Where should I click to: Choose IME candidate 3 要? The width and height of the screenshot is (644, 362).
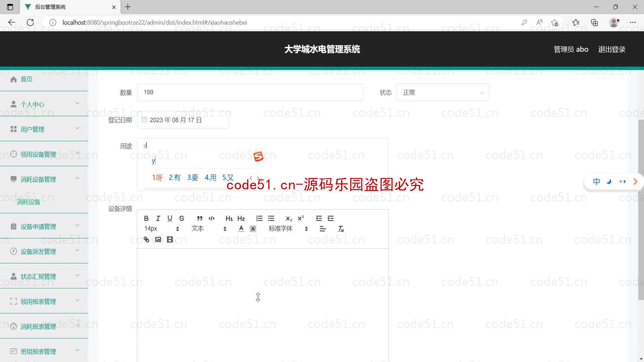coord(193,178)
